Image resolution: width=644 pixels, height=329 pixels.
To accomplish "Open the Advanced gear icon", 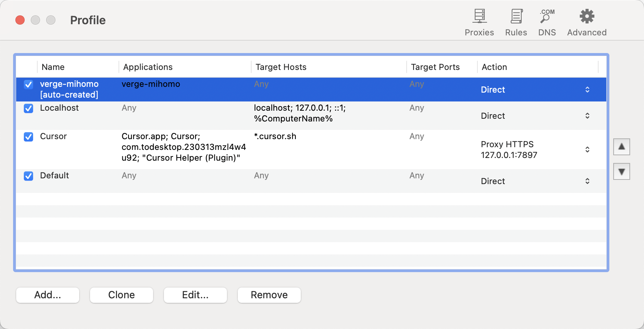I will coord(586,23).
